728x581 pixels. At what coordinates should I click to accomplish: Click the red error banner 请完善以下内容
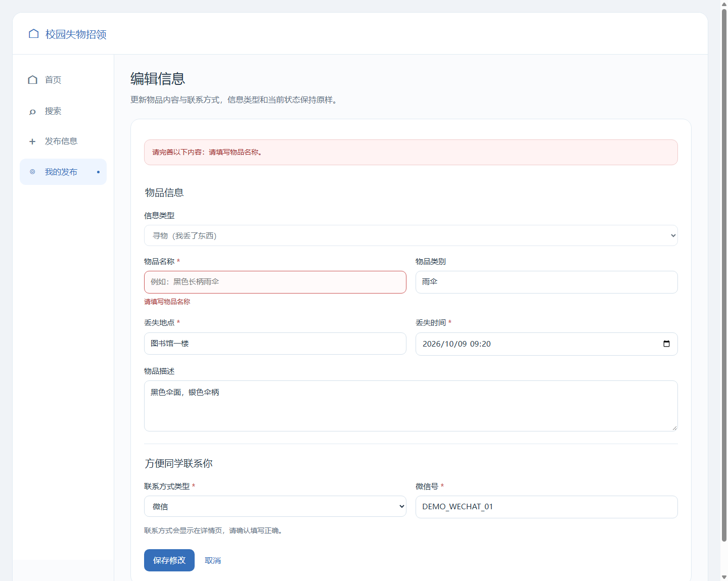pos(411,152)
